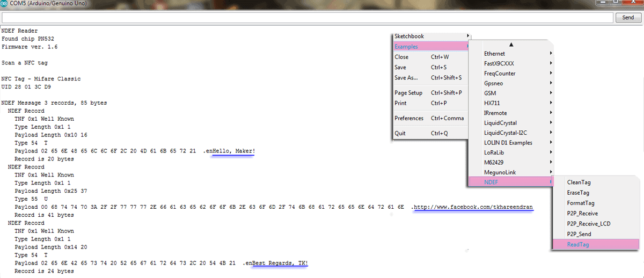Click the scroll-up arrow in examples list
644x278 pixels.
[511, 45]
